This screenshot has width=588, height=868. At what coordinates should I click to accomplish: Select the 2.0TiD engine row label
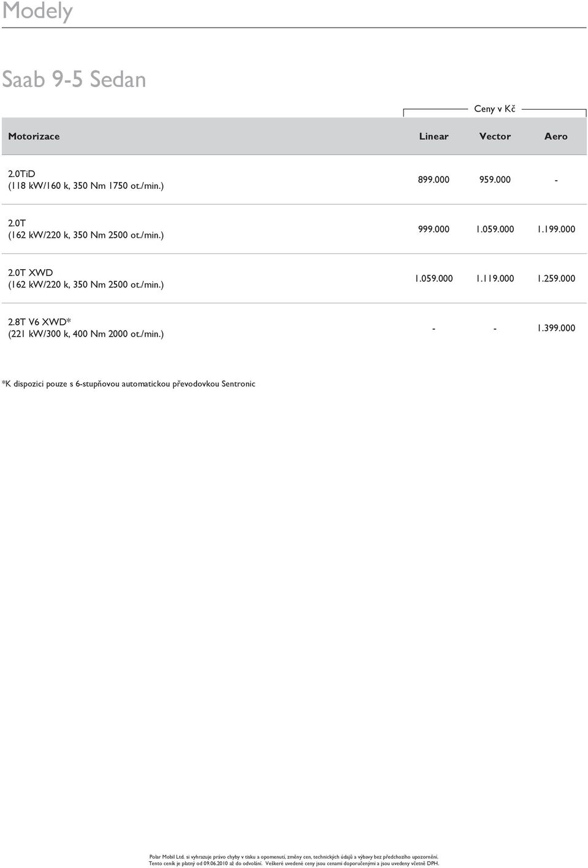pos(86,180)
